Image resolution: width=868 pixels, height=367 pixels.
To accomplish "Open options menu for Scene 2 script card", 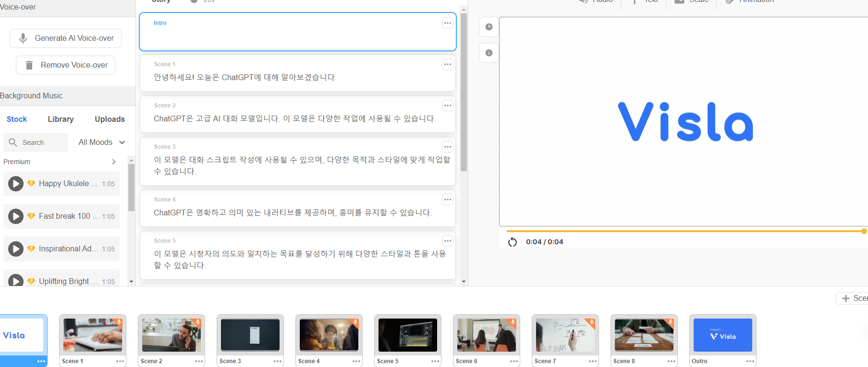I will pos(448,106).
